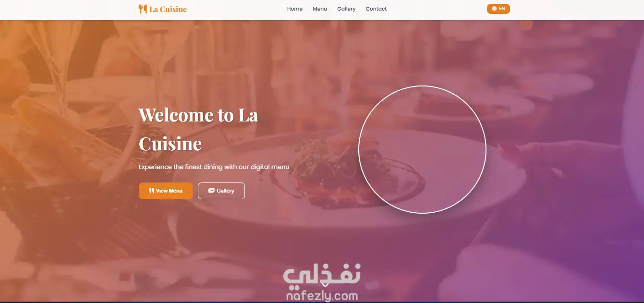Open Gallery from the top navigation

pos(346,9)
